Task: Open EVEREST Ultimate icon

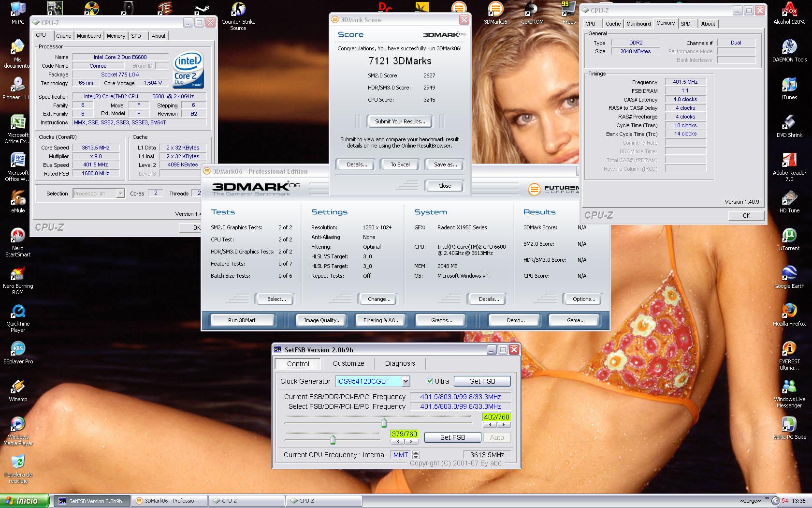Action: tap(789, 356)
